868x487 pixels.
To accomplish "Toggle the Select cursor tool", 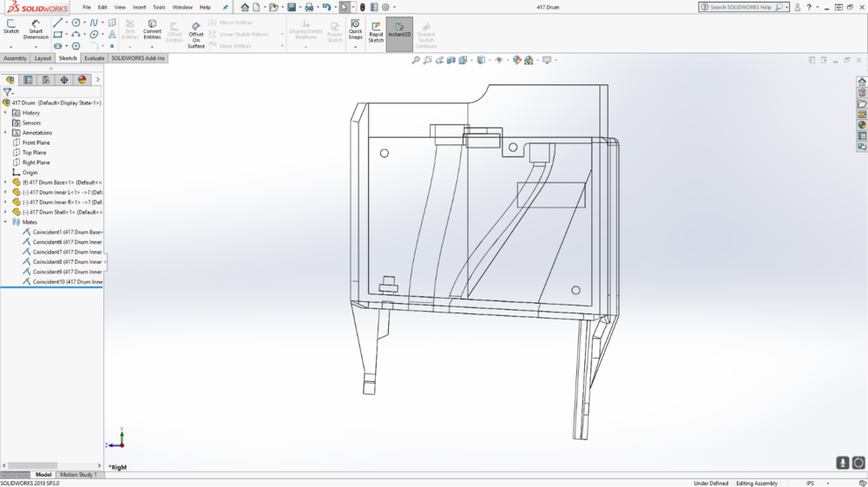I will coord(344,7).
